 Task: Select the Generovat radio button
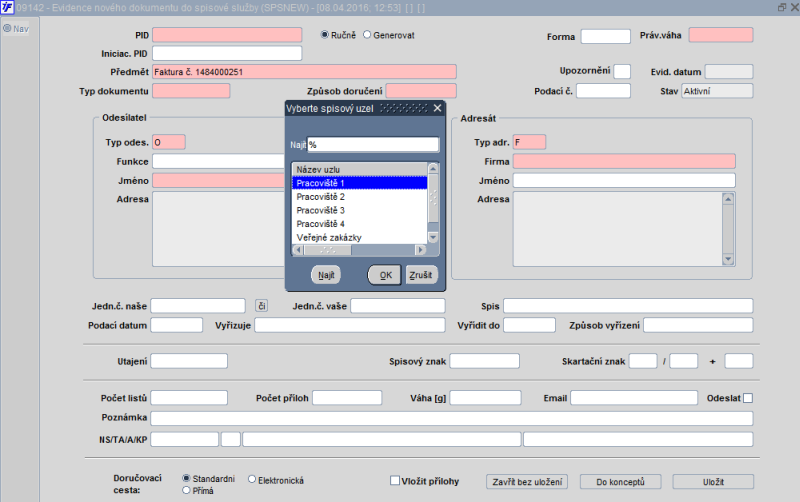point(367,35)
